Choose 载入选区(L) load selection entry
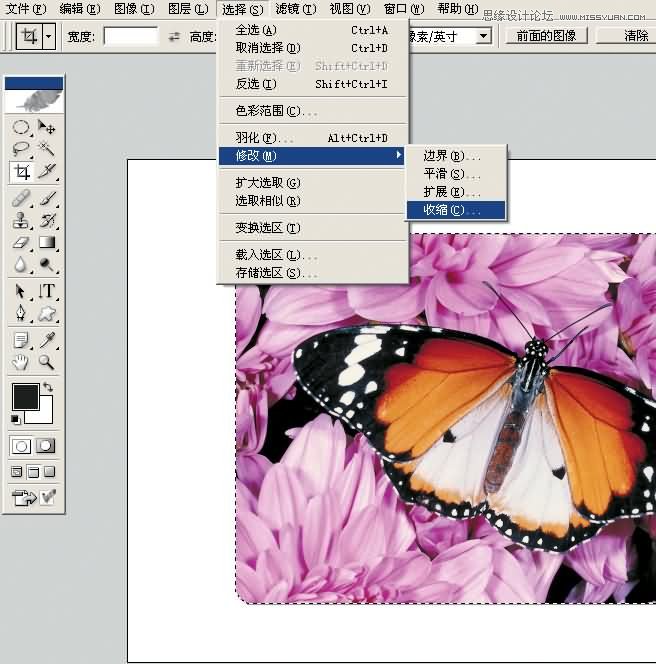 point(313,255)
